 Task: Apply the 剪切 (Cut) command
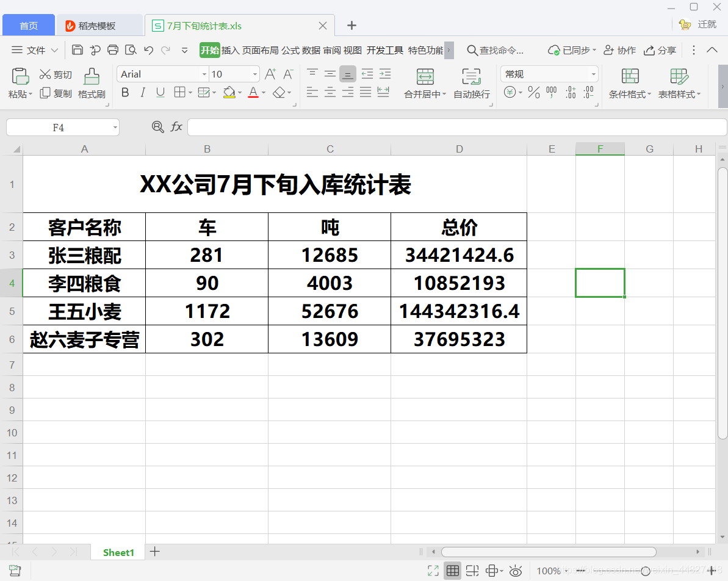pos(56,74)
